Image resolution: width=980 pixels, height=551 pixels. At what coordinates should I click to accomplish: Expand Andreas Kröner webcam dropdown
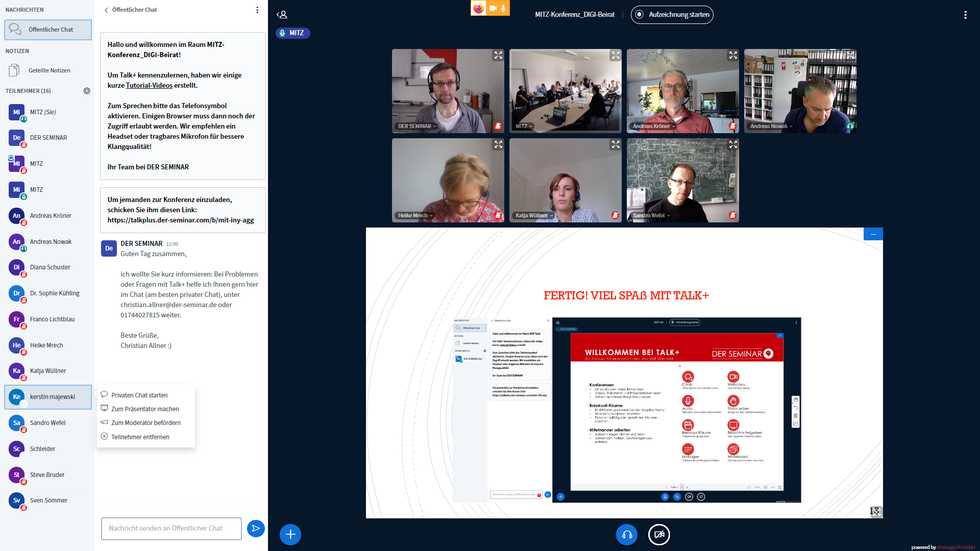pos(654,126)
